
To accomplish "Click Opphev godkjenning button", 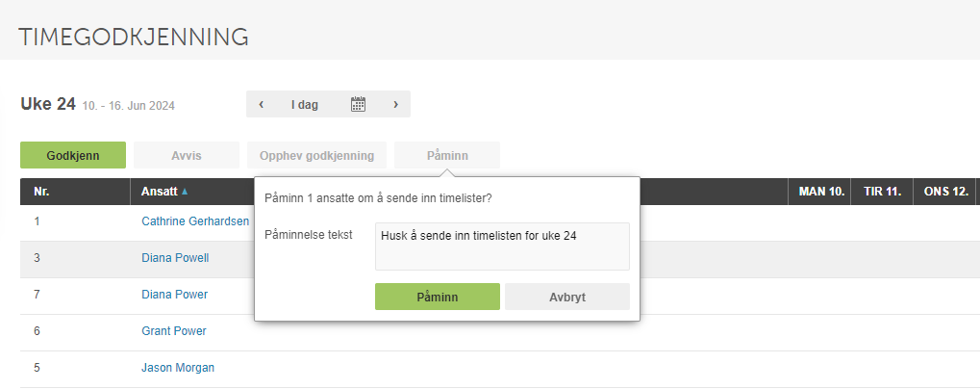I will pos(316,155).
